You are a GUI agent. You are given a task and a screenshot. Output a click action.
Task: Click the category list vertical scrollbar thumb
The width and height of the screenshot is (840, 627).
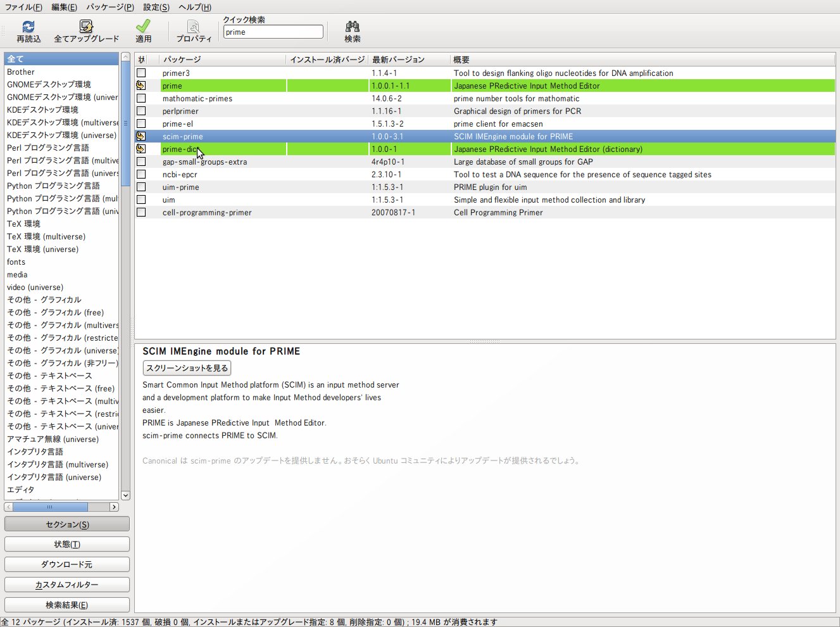125,123
